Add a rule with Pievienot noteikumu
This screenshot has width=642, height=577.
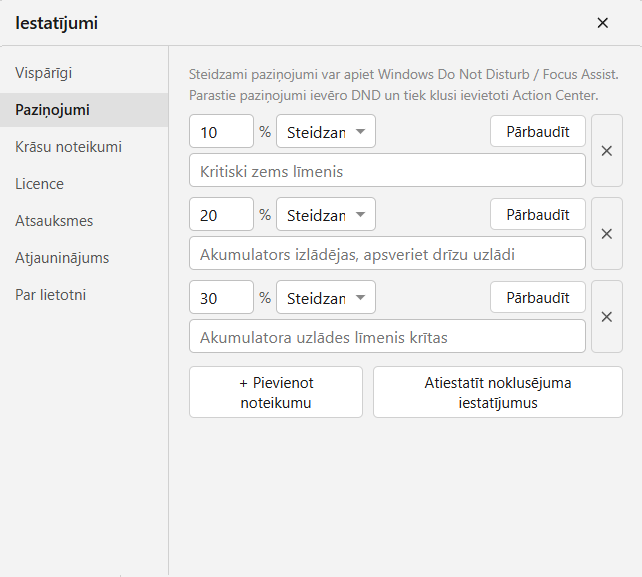point(276,392)
